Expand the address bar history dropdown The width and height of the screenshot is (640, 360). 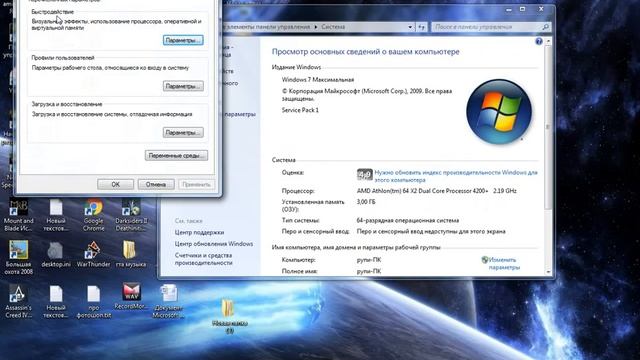click(x=410, y=27)
